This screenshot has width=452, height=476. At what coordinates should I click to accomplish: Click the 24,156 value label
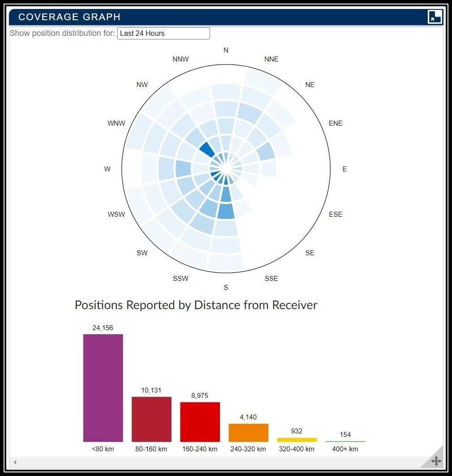click(x=103, y=328)
